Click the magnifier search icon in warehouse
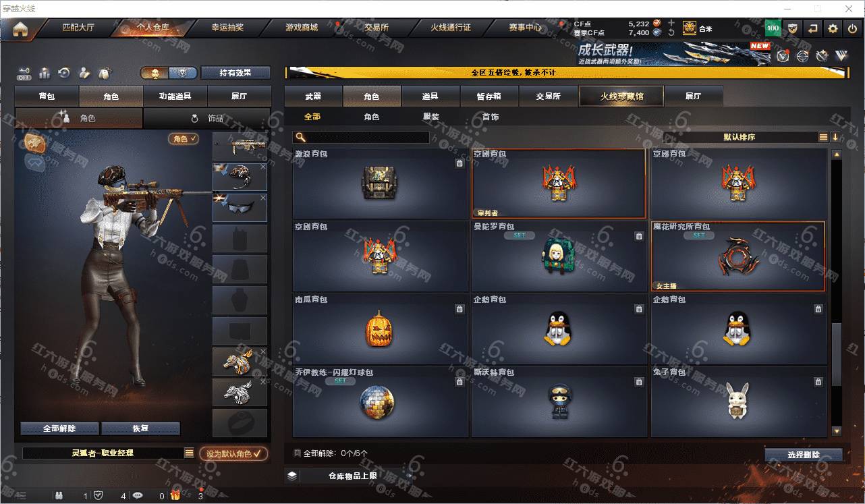This screenshot has width=865, height=504. 301,137
